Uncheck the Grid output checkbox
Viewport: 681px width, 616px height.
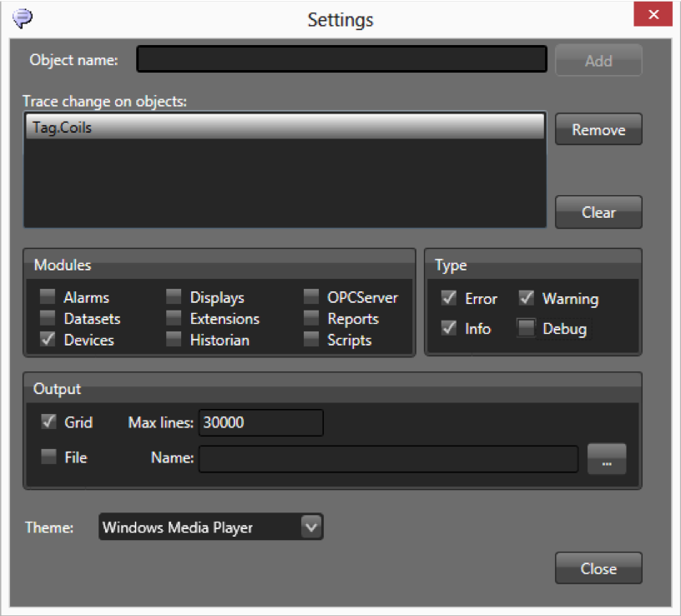coord(49,422)
